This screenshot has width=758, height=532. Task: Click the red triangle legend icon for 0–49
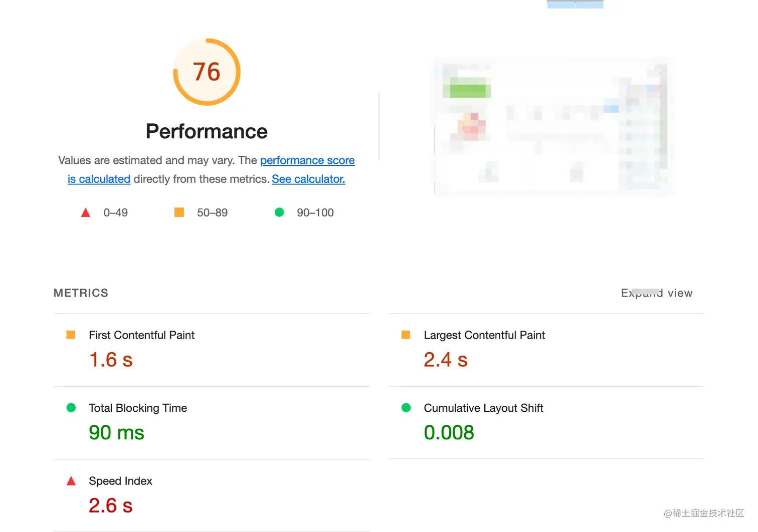coord(86,212)
